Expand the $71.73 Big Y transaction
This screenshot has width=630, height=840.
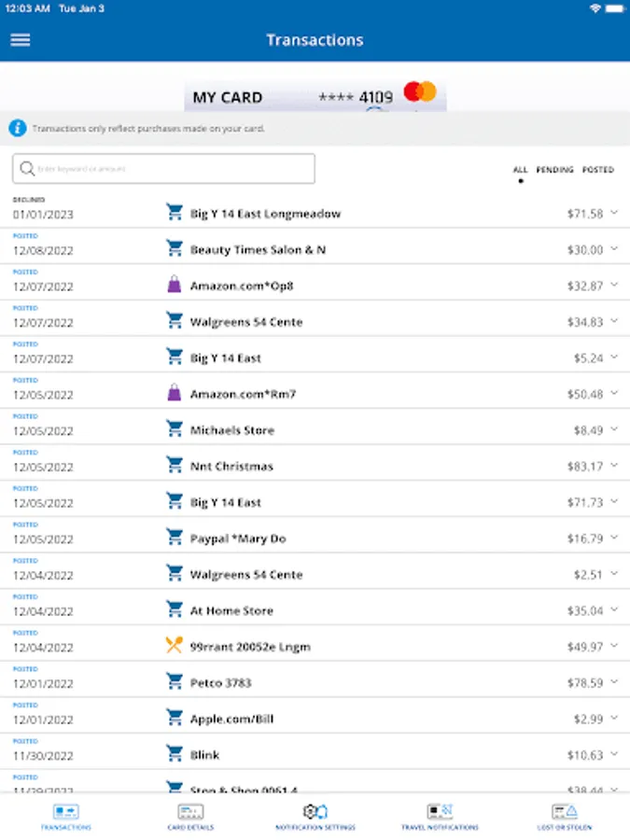tap(614, 501)
